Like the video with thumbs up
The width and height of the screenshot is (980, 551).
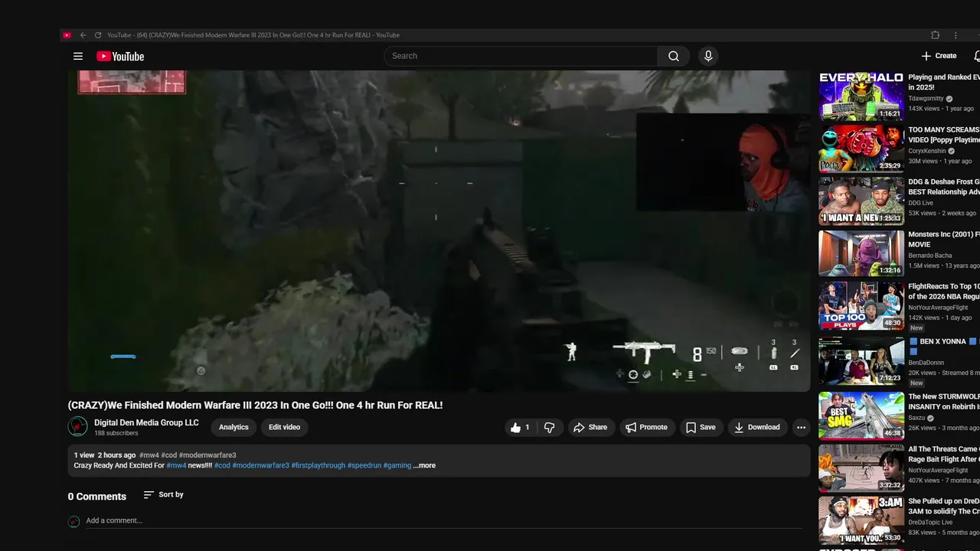tap(520, 427)
